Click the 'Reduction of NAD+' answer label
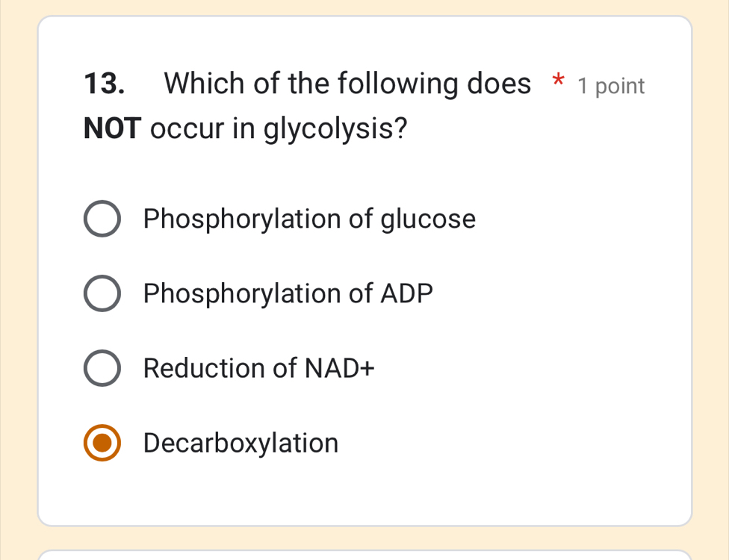 (259, 367)
